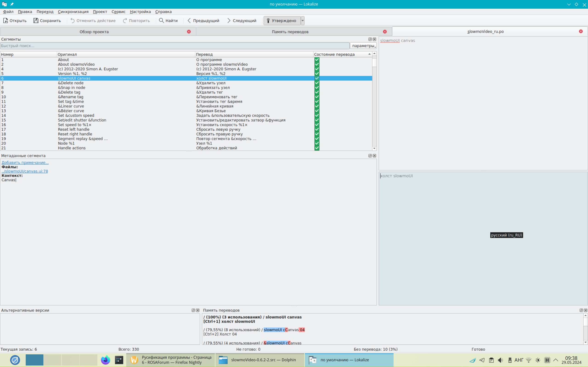Toggle the Approved (Утверждено) state button
Image resolution: width=588 pixels, height=367 pixels.
pos(282,21)
